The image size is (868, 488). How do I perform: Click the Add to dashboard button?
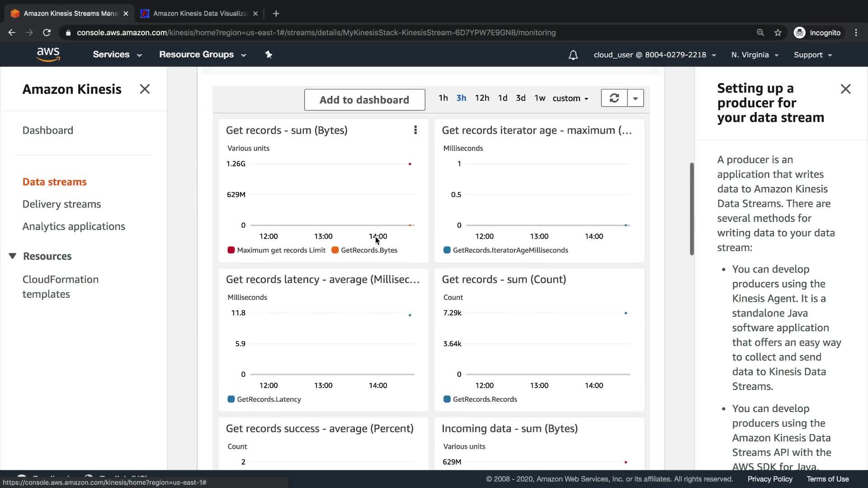tap(364, 100)
